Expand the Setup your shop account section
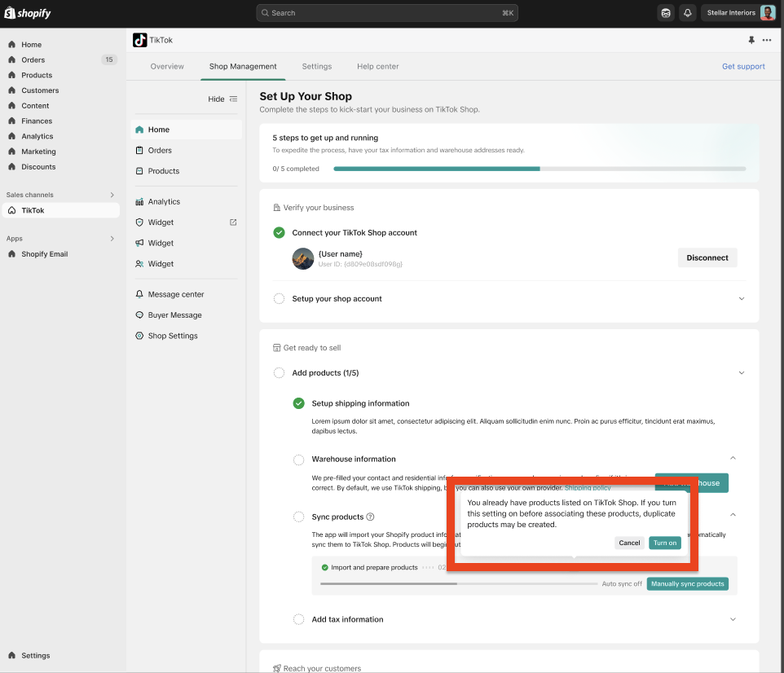 click(x=741, y=299)
